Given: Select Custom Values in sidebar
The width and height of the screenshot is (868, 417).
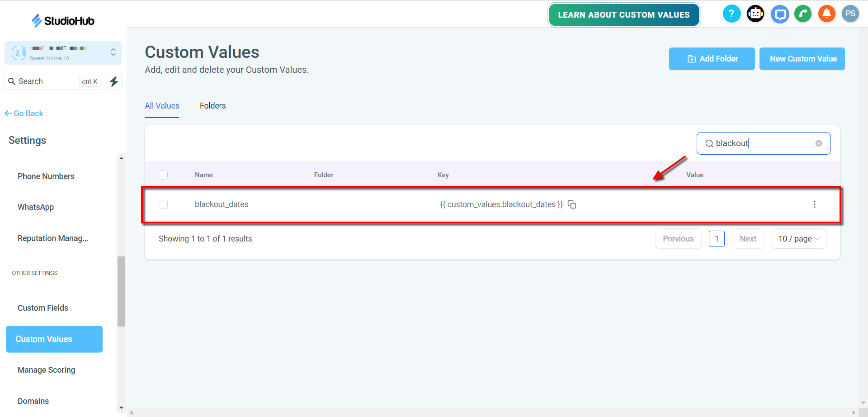Looking at the screenshot, I should click(x=54, y=339).
